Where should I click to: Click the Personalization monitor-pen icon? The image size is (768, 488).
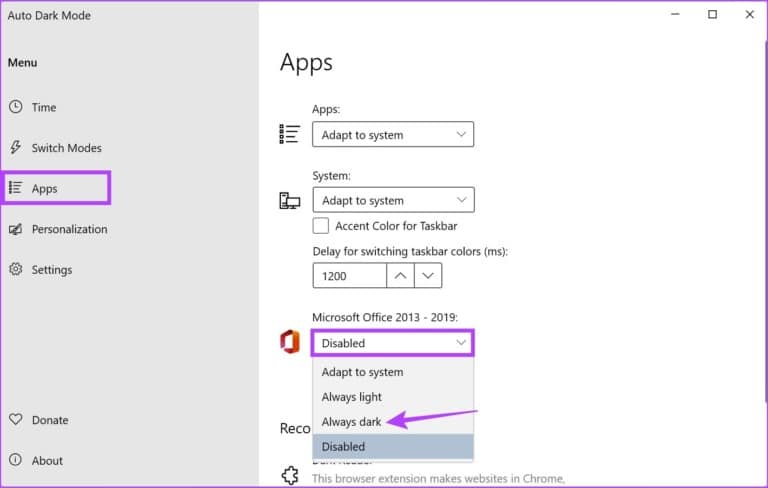click(x=16, y=229)
